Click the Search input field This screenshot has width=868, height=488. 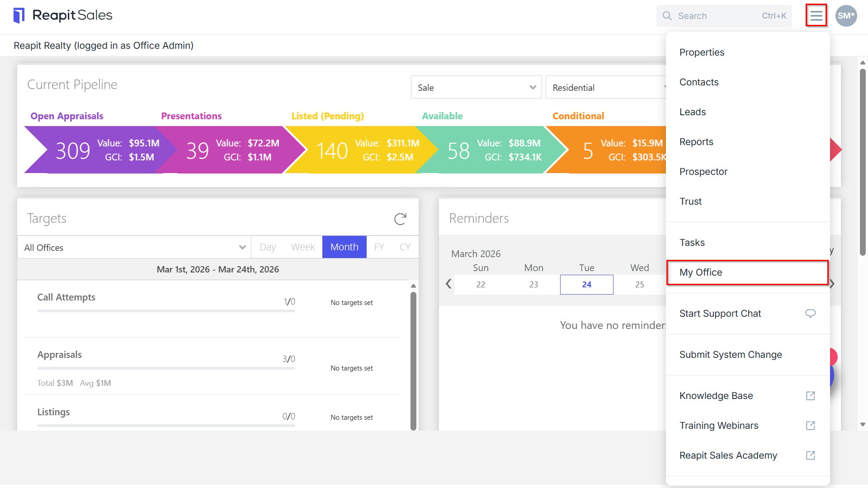coord(724,16)
